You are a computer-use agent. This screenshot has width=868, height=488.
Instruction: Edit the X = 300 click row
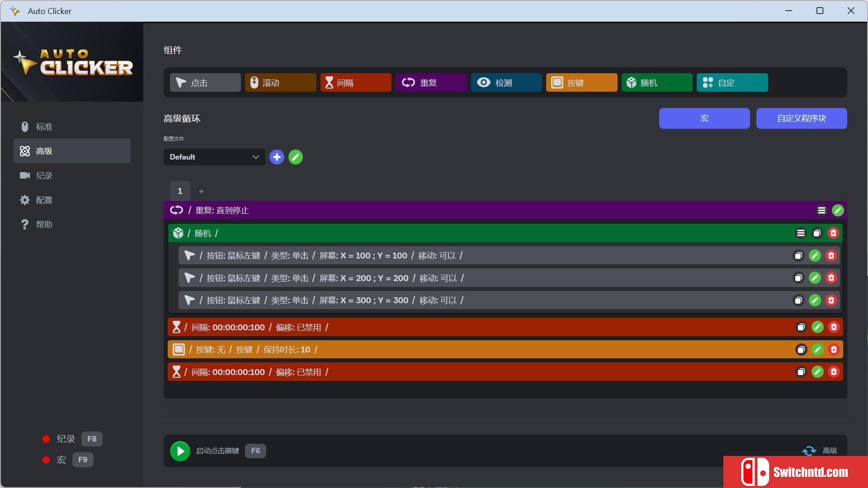tap(815, 300)
